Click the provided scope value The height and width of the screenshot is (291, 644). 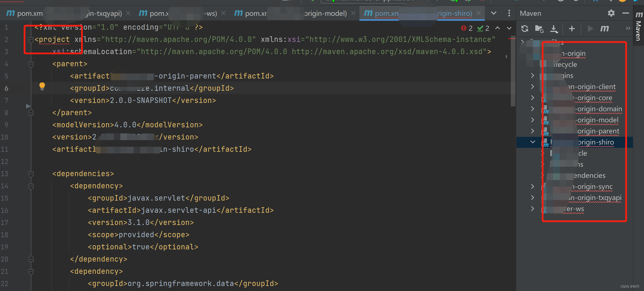(x=136, y=235)
